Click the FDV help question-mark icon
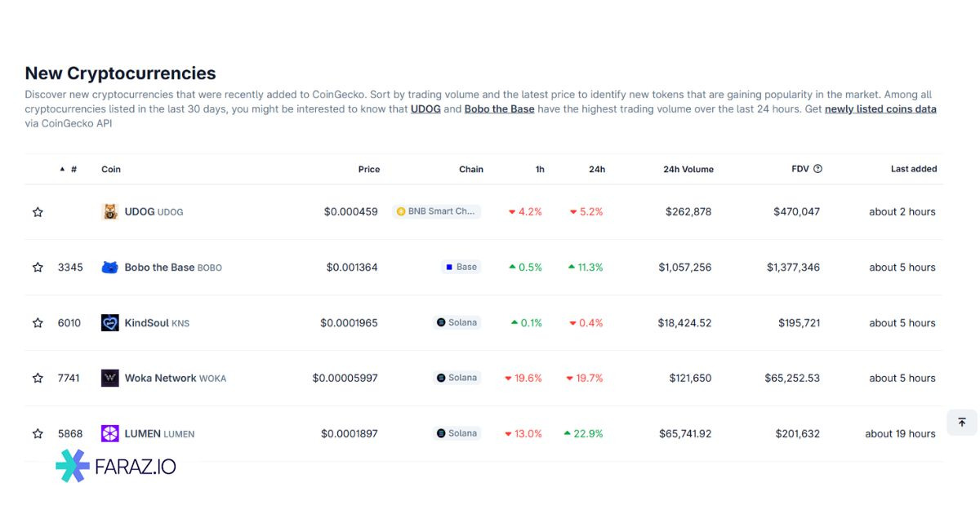Viewport: 980px width, 514px height. click(x=817, y=169)
